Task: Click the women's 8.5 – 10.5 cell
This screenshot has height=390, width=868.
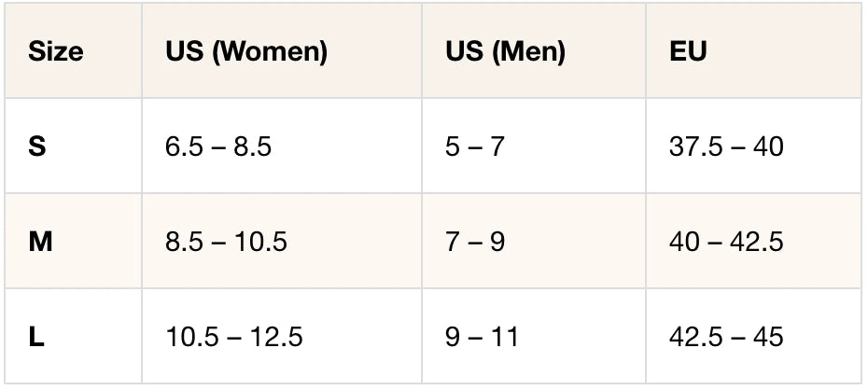Action: (226, 242)
